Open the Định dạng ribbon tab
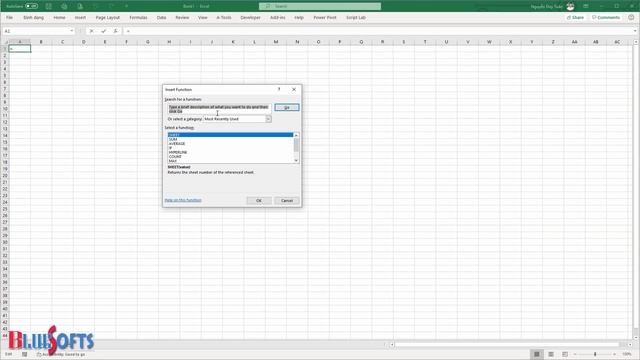This screenshot has width=640, height=360. pos(33,18)
